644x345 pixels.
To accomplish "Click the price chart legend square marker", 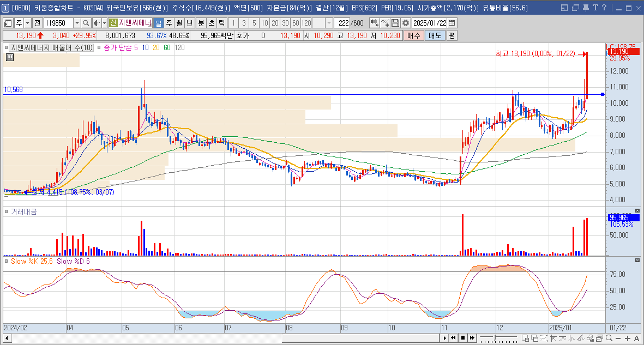I will tap(7, 47).
